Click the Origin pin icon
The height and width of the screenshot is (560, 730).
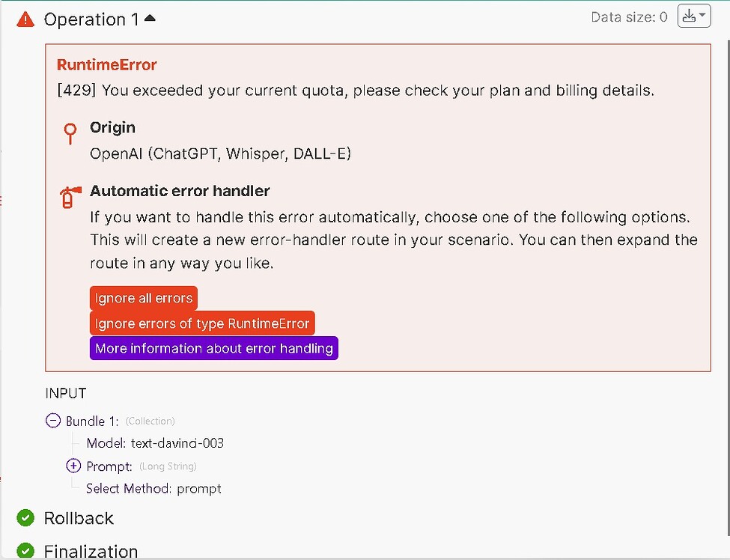70,133
